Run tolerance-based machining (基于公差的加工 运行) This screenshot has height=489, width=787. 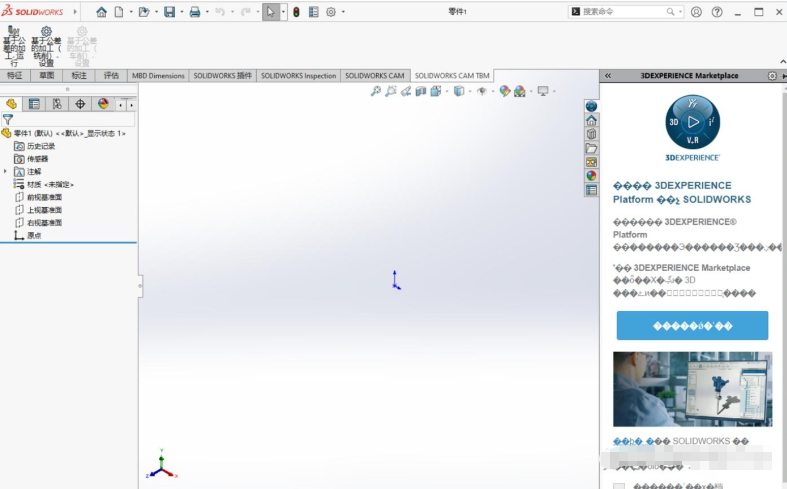tap(14, 47)
